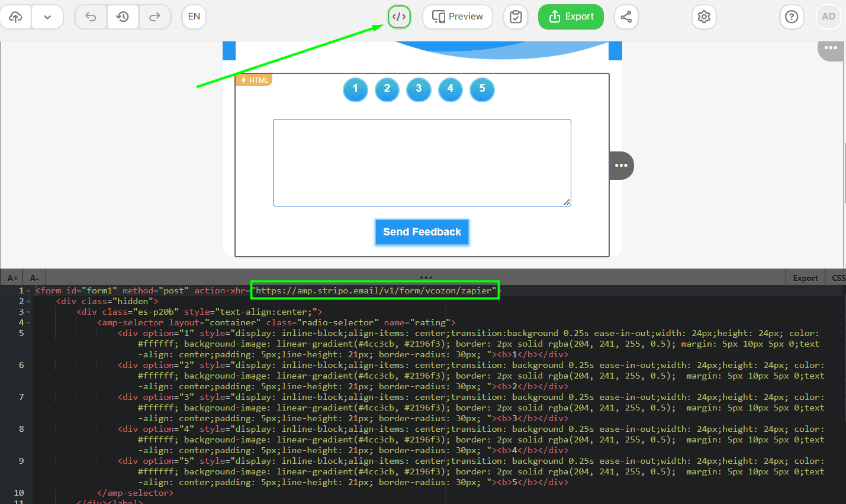Open block options dots beside form
The image size is (846, 504).
pyautogui.click(x=621, y=166)
